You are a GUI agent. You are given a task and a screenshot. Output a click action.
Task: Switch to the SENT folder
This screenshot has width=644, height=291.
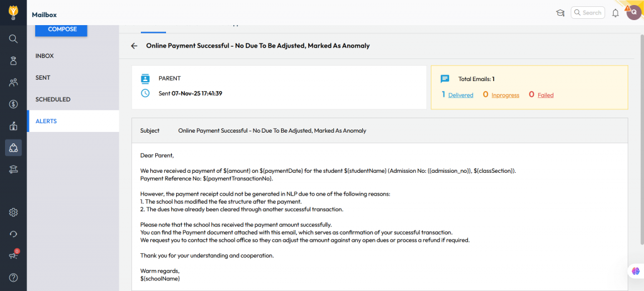coord(43,78)
